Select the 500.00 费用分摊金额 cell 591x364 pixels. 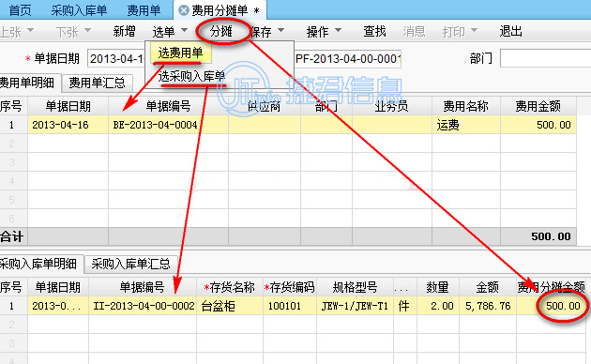(553, 306)
